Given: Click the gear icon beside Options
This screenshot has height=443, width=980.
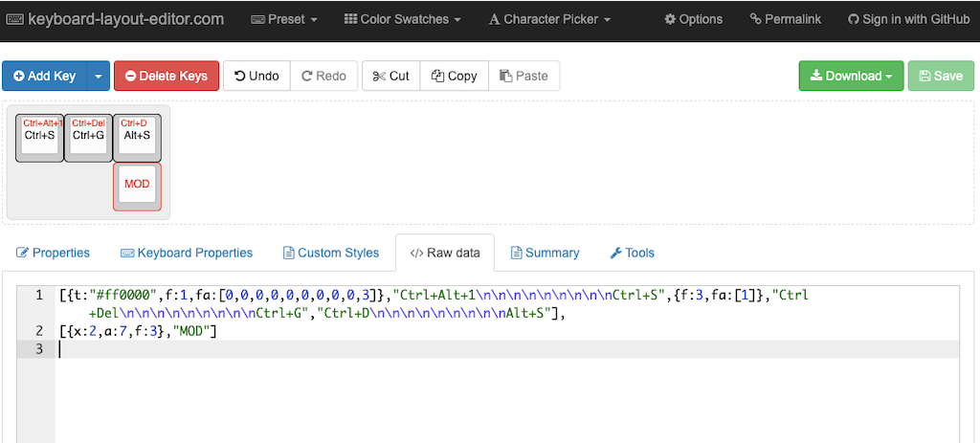Looking at the screenshot, I should pyautogui.click(x=670, y=19).
